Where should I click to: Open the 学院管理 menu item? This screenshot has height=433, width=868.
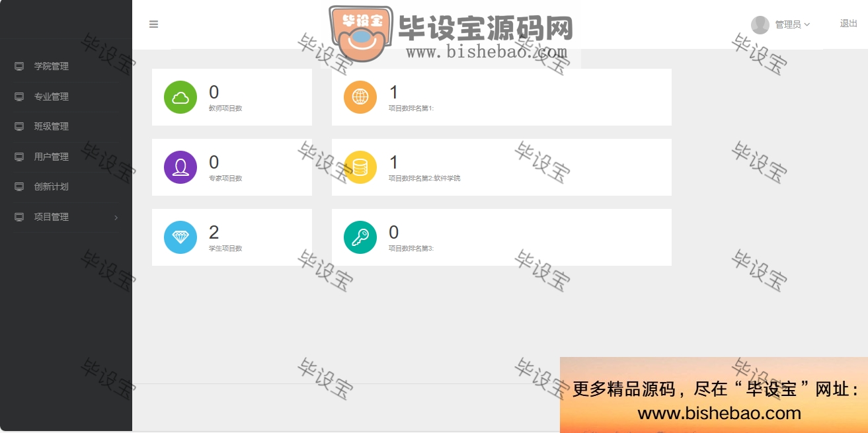point(66,66)
